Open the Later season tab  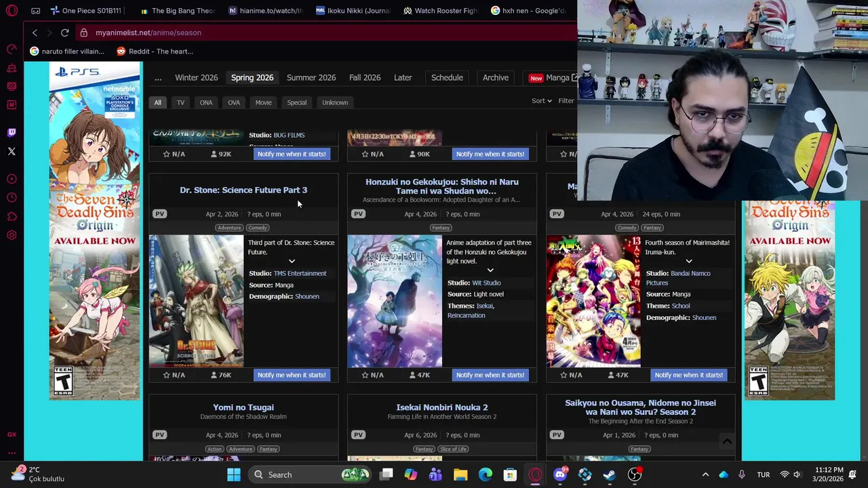click(x=403, y=77)
